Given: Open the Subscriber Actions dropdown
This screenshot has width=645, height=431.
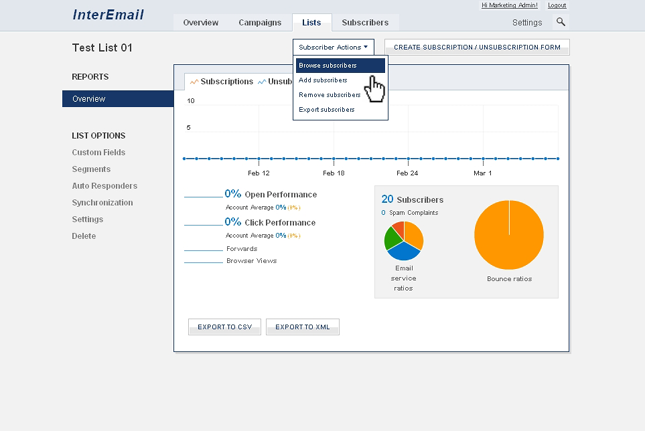Looking at the screenshot, I should pos(334,47).
